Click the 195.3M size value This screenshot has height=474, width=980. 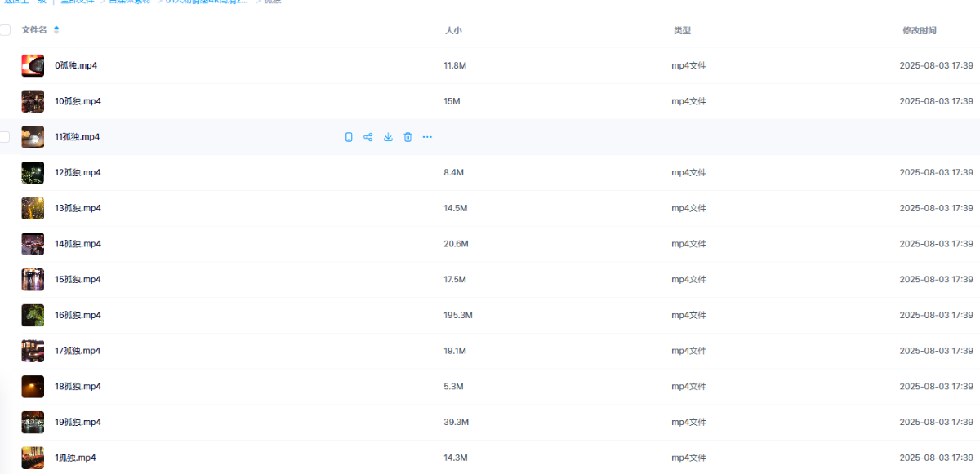[458, 315]
